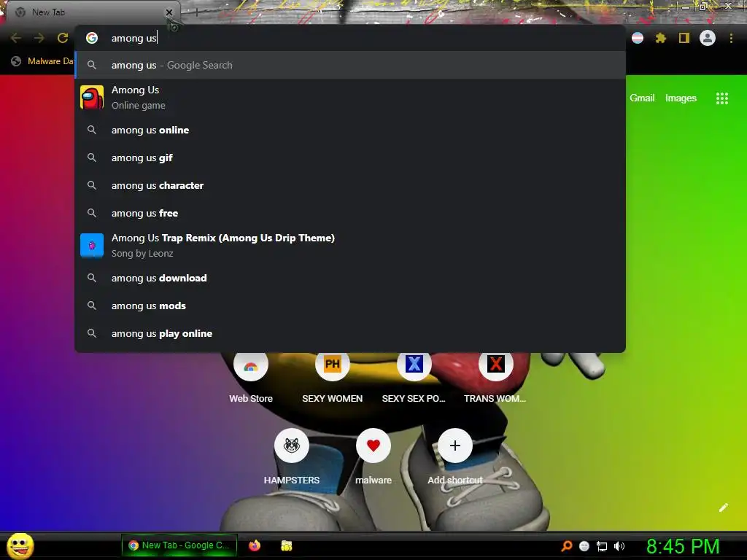This screenshot has height=560, width=747.
Task: Select 'among us free' suggestion
Action: pos(350,213)
